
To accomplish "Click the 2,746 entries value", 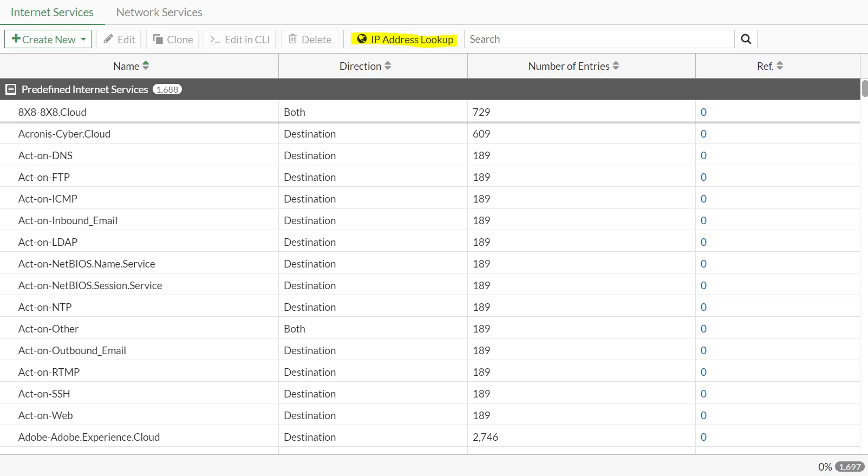I will pyautogui.click(x=485, y=437).
